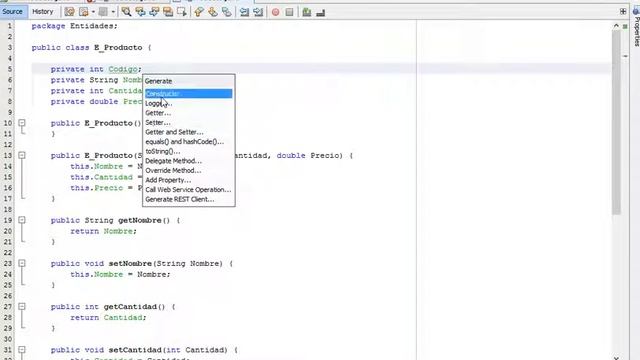The image size is (640, 360).
Task: Choose Generate REST Client... entry
Action: (x=189, y=199)
